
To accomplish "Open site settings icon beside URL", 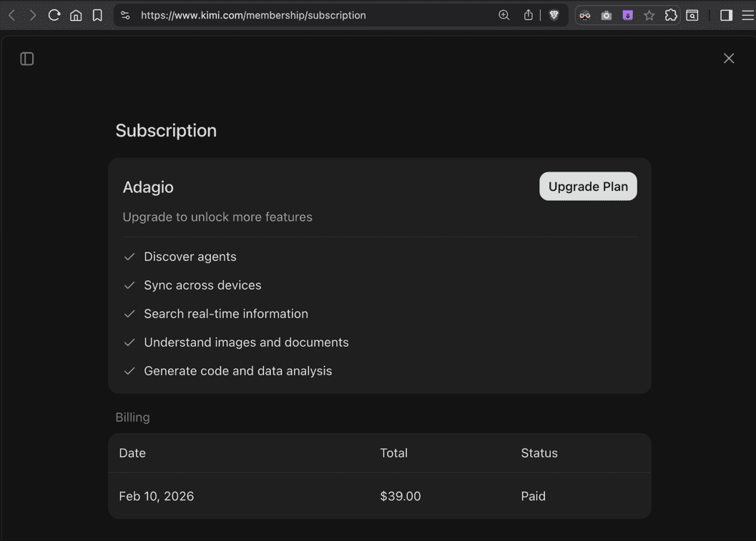I will pyautogui.click(x=125, y=15).
